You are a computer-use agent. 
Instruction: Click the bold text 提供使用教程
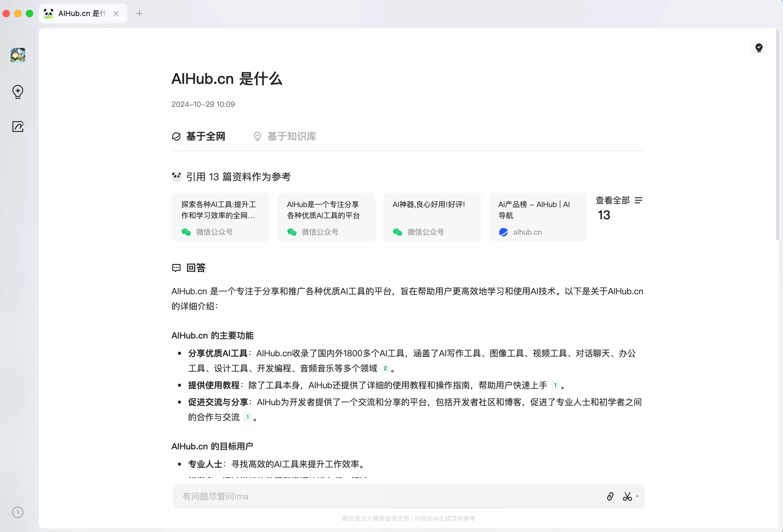(214, 385)
